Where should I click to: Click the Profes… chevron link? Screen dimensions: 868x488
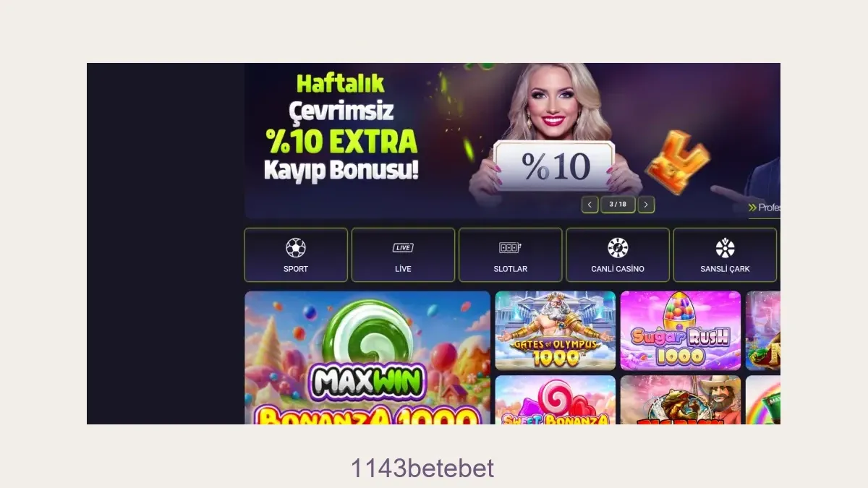click(765, 207)
